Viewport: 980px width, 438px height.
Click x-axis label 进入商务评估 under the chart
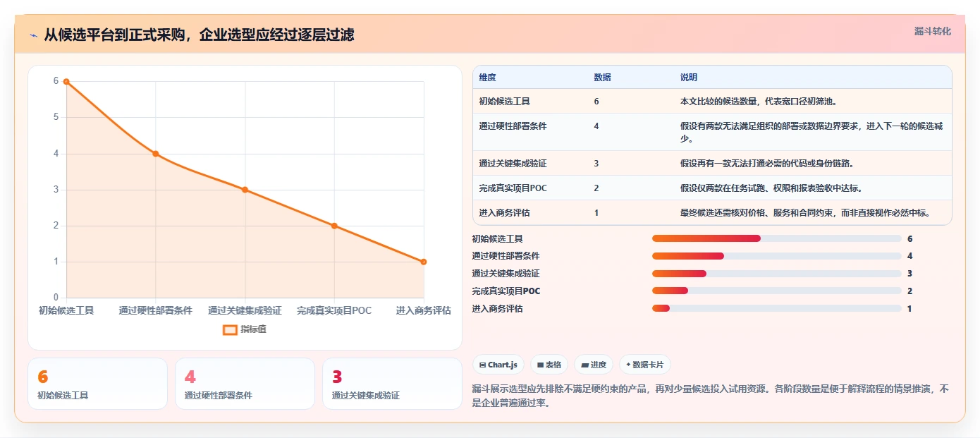[x=423, y=310]
